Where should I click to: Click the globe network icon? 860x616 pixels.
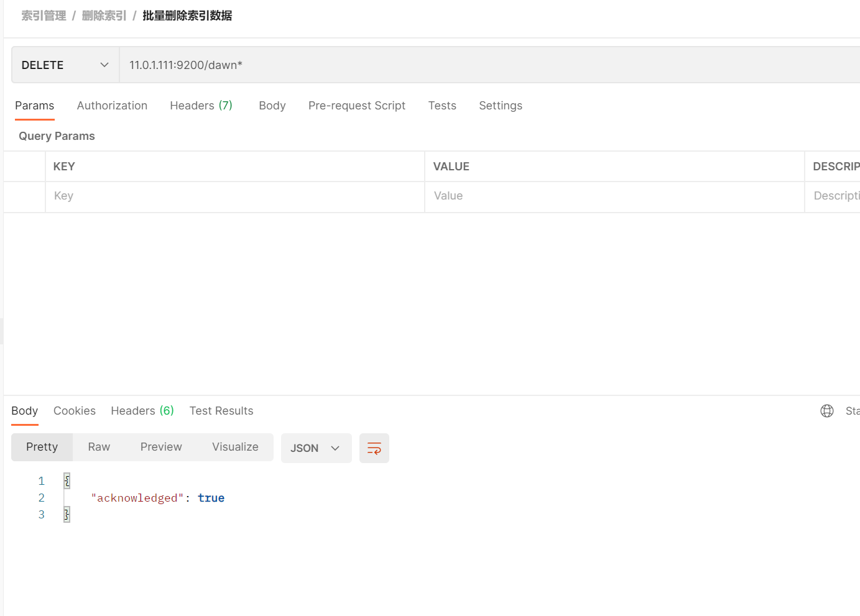tap(827, 411)
